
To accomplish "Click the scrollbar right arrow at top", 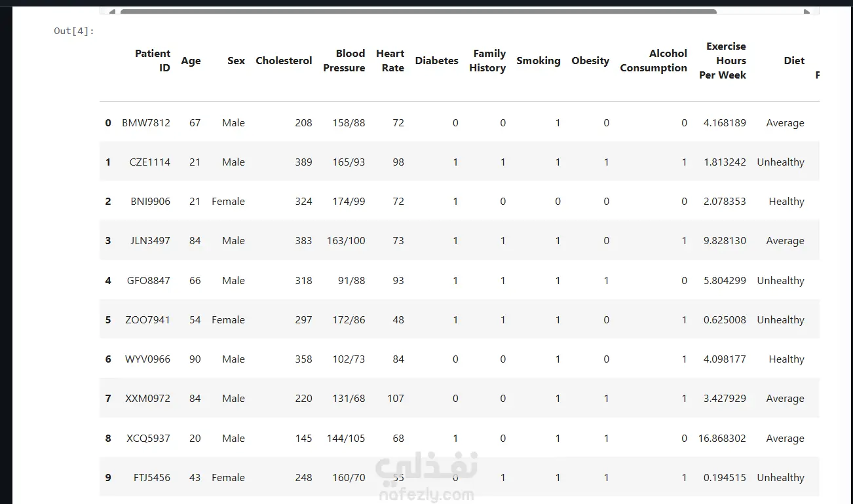I will click(806, 11).
